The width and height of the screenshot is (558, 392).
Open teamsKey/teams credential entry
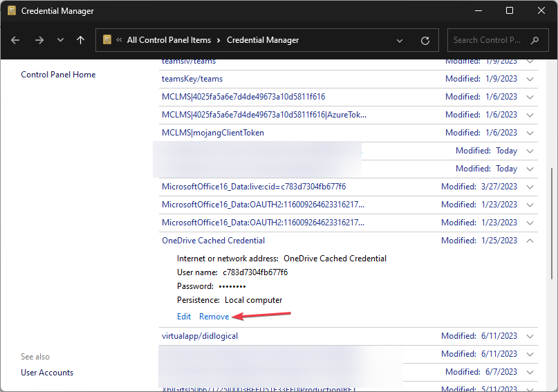(x=192, y=79)
